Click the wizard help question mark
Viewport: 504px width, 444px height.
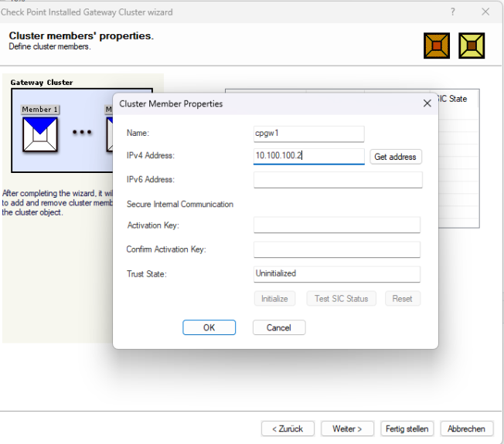pyautogui.click(x=452, y=12)
